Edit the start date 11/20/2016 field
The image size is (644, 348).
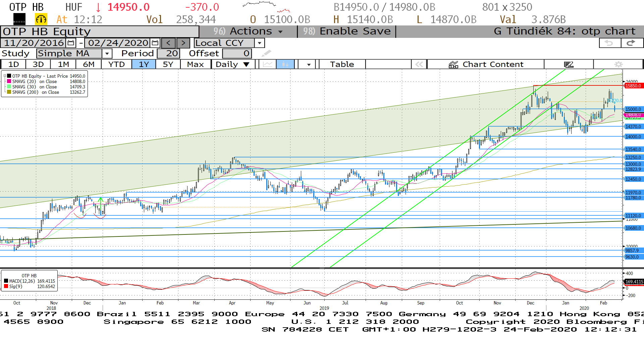pyautogui.click(x=34, y=43)
